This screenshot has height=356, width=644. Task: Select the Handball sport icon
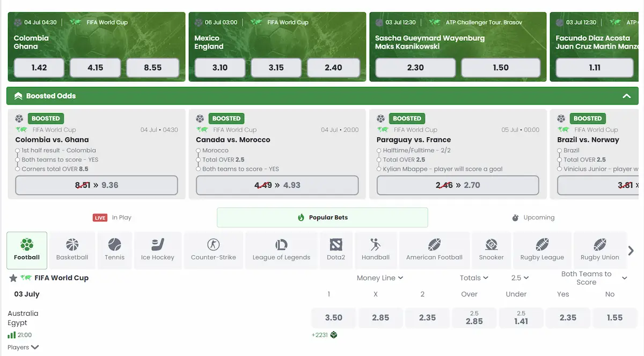coord(376,250)
